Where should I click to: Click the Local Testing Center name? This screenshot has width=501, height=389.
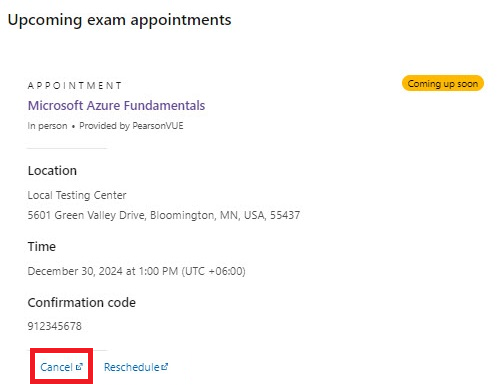(77, 195)
